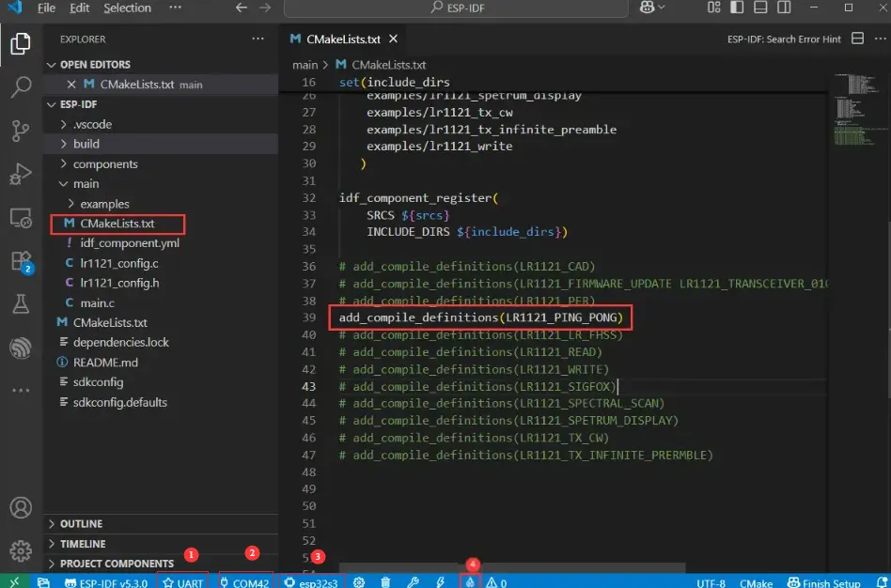The height and width of the screenshot is (588, 891).
Task: Expand the OUTLINE section
Action: tap(81, 524)
